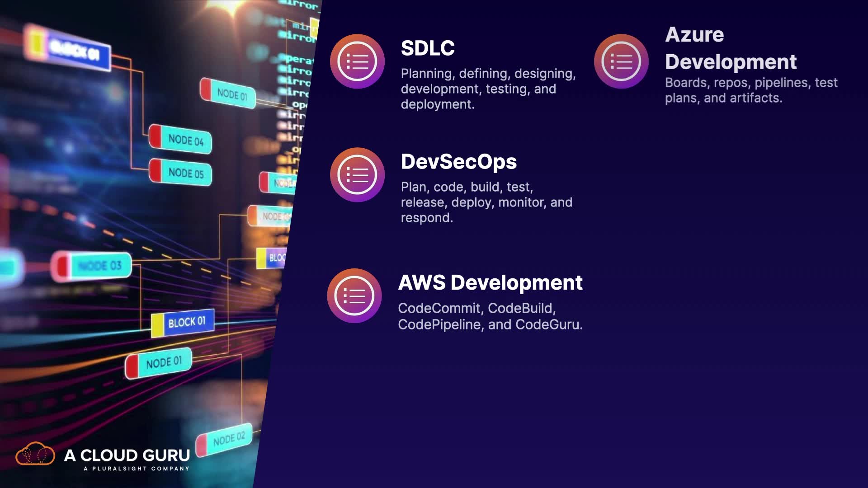The height and width of the screenshot is (488, 868).
Task: Select the DevSecOps heading
Action: (x=458, y=162)
